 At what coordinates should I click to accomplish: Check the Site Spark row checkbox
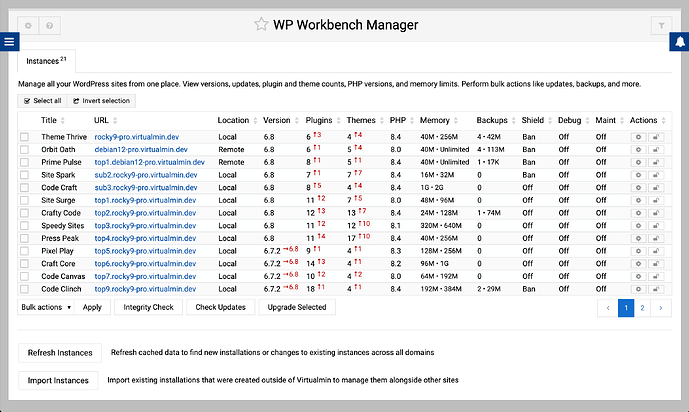coord(25,175)
